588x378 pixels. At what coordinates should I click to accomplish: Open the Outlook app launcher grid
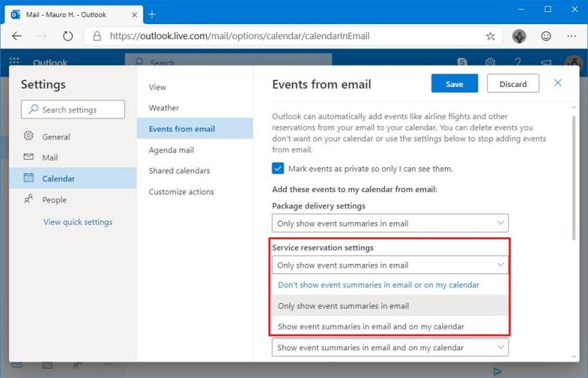pyautogui.click(x=14, y=61)
